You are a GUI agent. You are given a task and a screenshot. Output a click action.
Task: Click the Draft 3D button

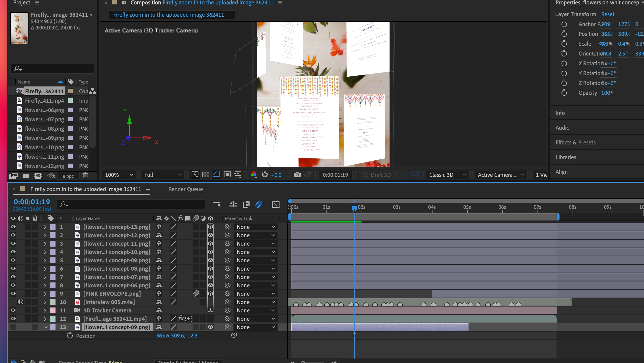(x=376, y=175)
